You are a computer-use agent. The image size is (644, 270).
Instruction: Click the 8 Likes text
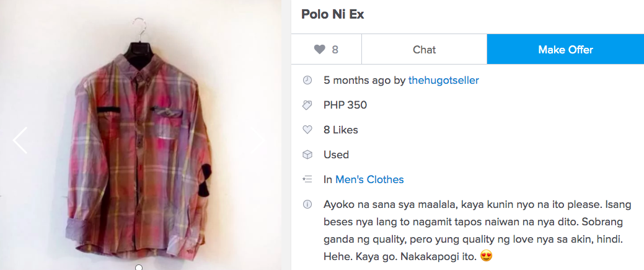click(341, 130)
